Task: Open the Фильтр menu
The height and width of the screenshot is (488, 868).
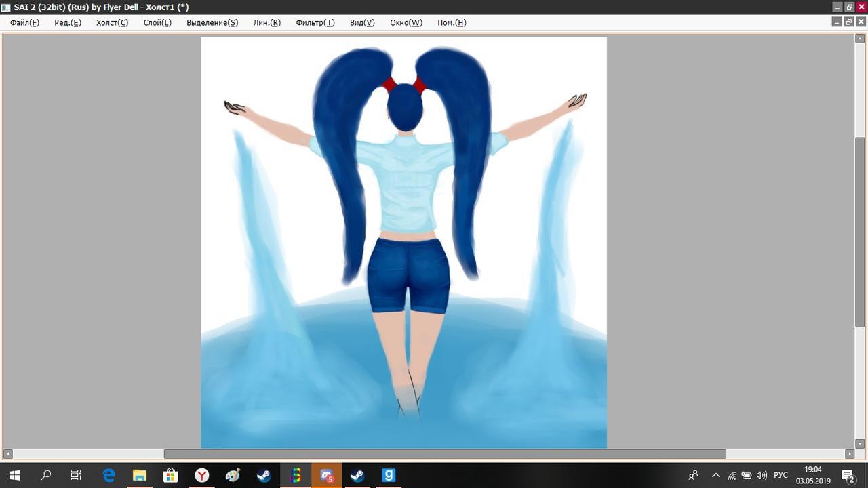Action: coord(315,22)
